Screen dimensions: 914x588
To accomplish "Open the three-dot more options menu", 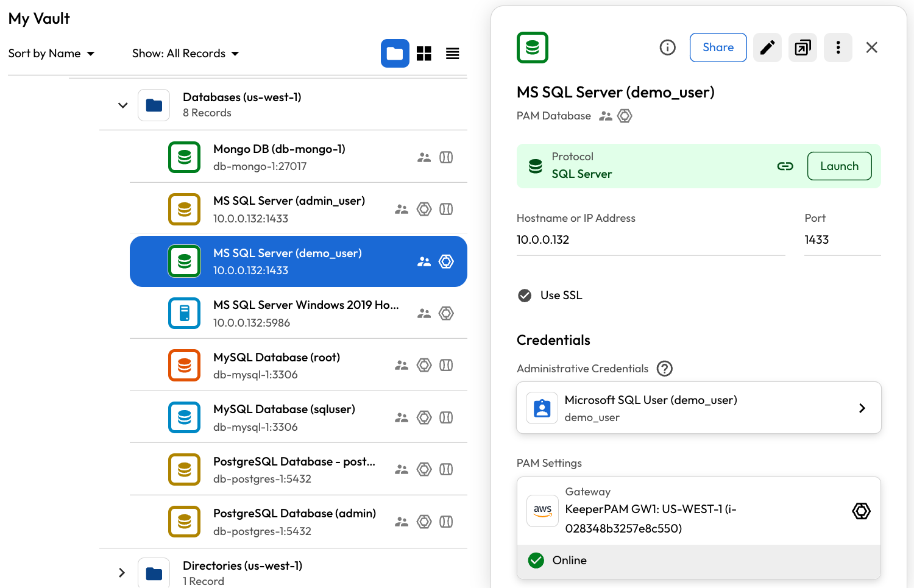I will [838, 48].
